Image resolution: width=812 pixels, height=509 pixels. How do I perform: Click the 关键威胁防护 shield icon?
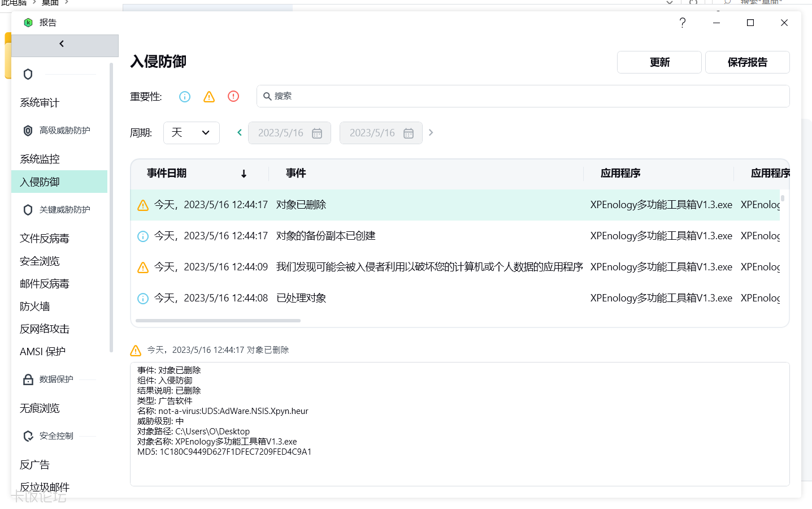tap(28, 210)
